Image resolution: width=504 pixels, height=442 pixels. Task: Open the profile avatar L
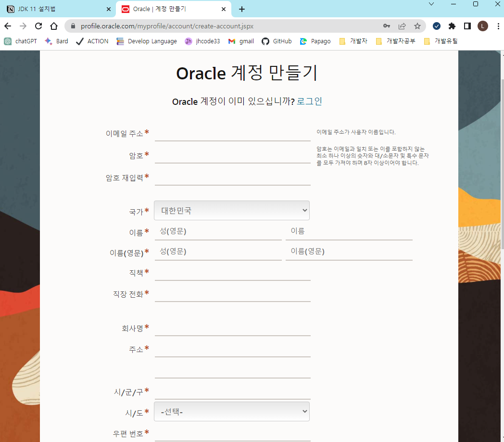[x=483, y=26]
